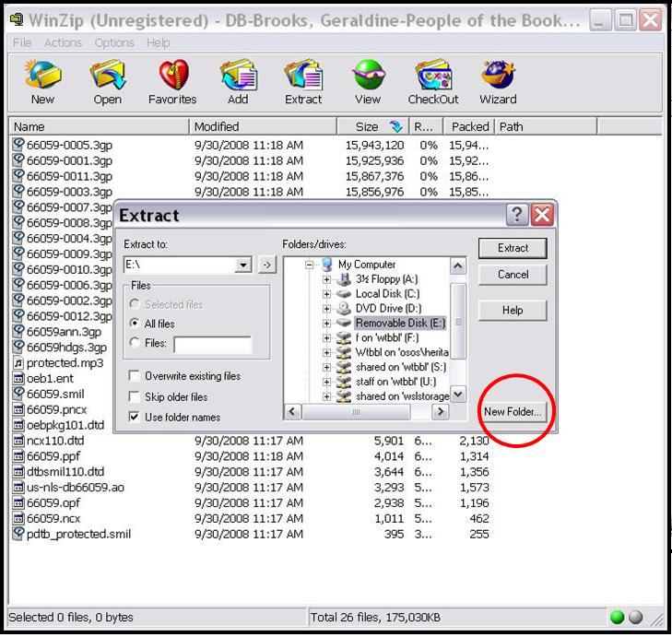Screen dimensions: 672x637
Task: Click the 3½ Floppy (A:) drive icon
Action: pyautogui.click(x=344, y=279)
